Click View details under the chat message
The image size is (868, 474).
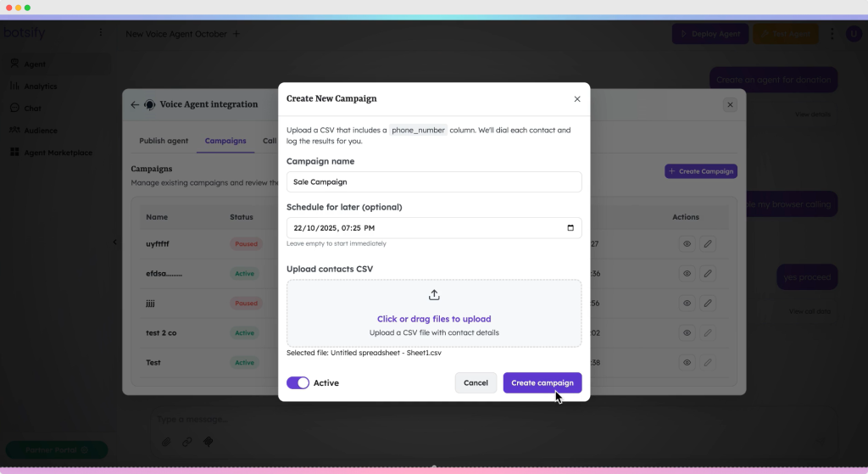[813, 114]
